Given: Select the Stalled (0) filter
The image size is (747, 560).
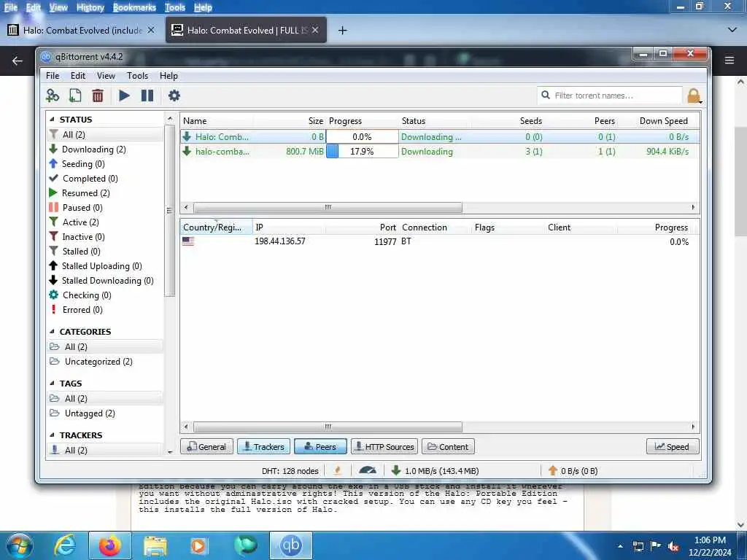Looking at the screenshot, I should pos(105,252).
